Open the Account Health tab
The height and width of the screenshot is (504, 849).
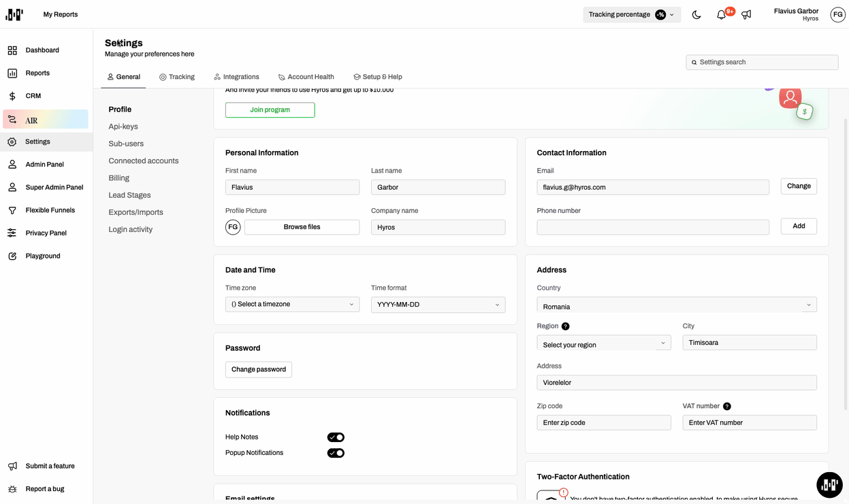[306, 77]
